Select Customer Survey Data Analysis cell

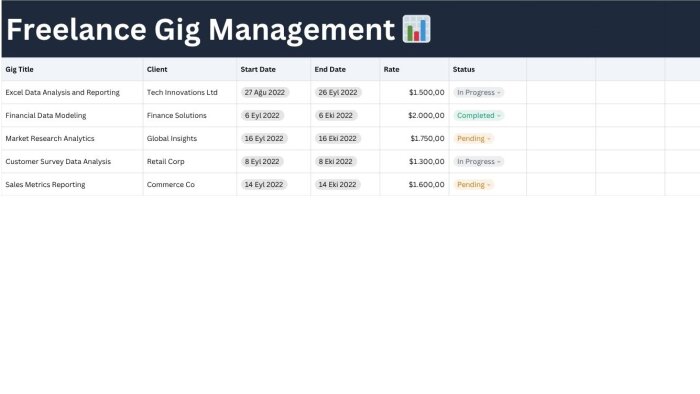pyautogui.click(x=72, y=162)
